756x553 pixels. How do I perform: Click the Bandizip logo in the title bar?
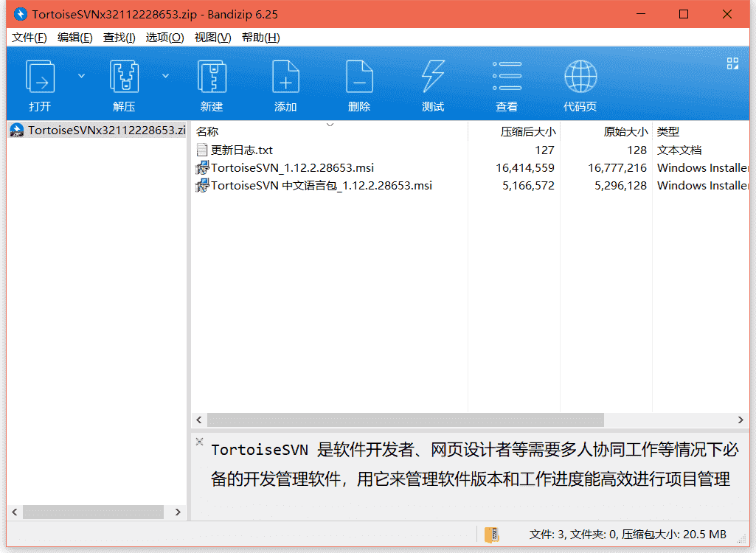coord(20,14)
